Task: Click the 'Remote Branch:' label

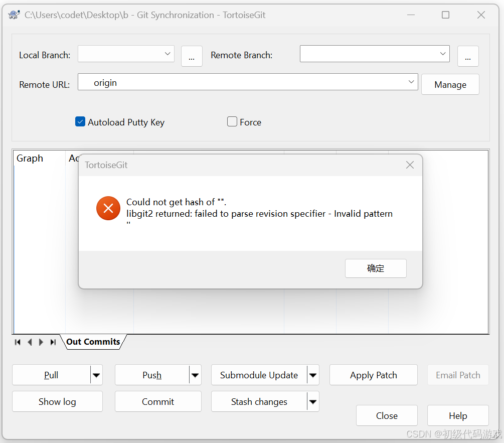Action: pyautogui.click(x=242, y=55)
